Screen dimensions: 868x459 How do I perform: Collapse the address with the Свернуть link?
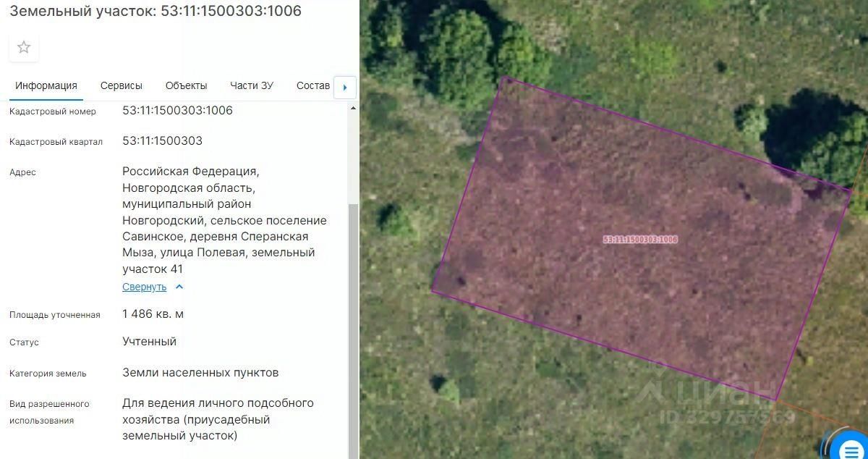click(145, 287)
